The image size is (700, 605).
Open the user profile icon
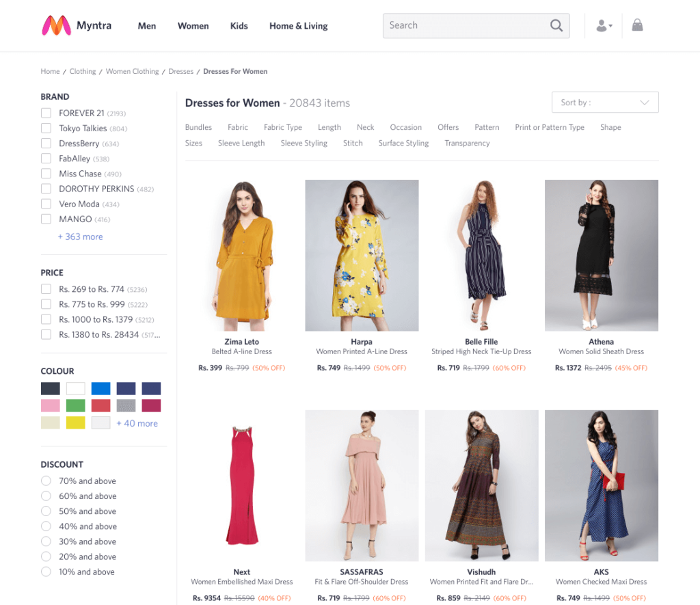[604, 25]
